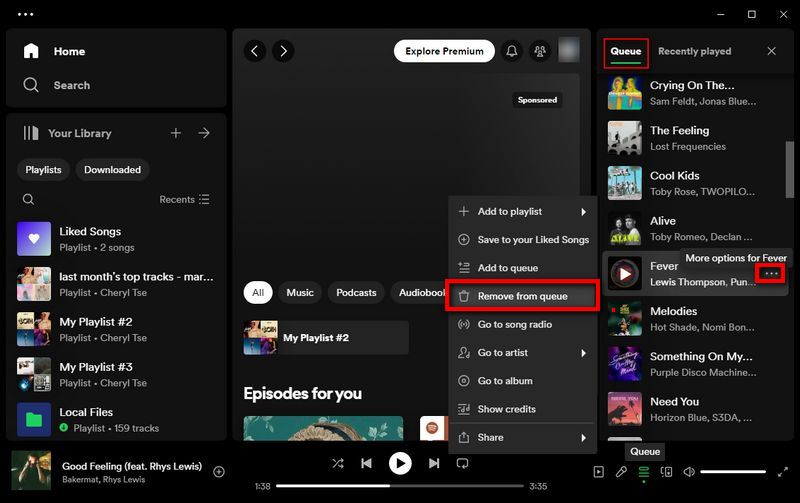Mute volume speaker icon

[x=689, y=472]
